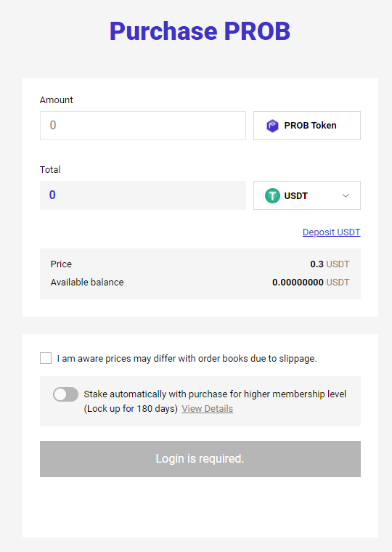This screenshot has width=392, height=552.
Task: Click the Stake automatically with purchase text
Action: tap(215, 402)
